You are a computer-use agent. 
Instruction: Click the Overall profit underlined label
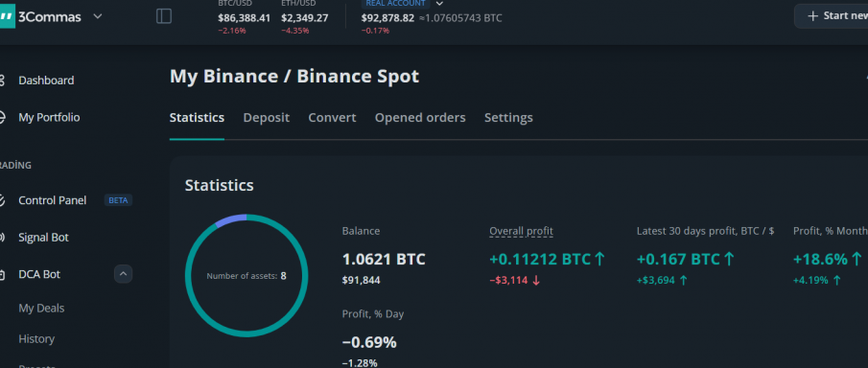tap(521, 231)
